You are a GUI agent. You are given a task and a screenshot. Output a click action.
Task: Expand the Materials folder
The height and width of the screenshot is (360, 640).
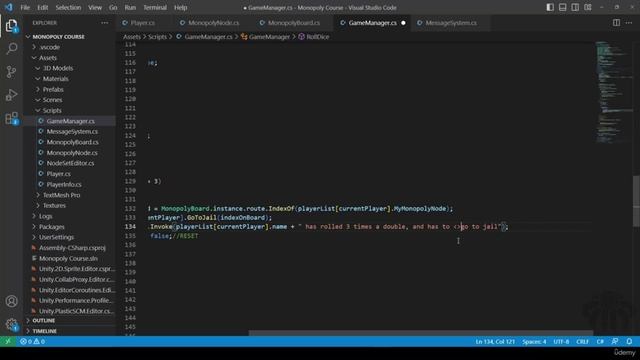[x=56, y=79]
